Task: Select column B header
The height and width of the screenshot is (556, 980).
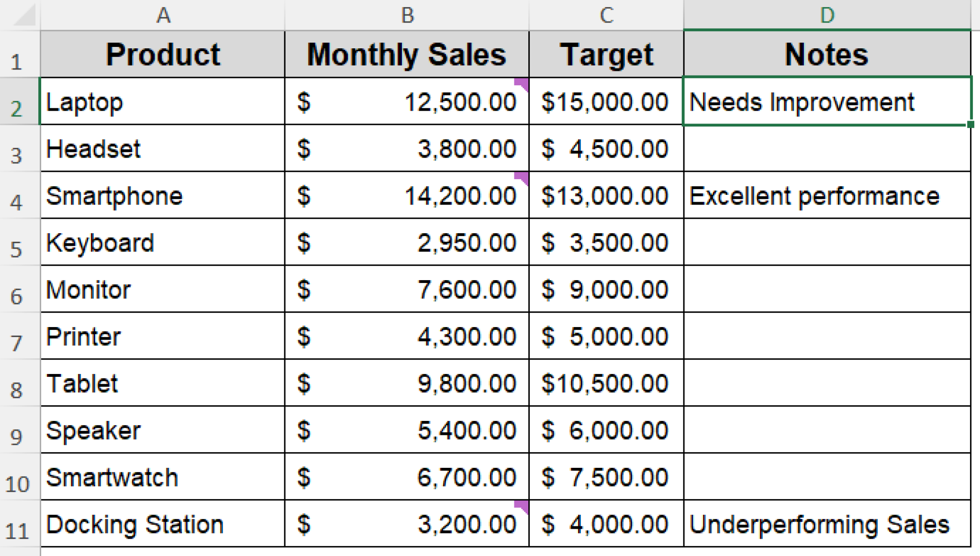Action: pyautogui.click(x=407, y=15)
